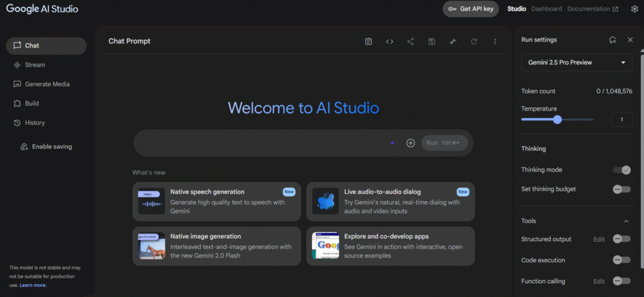The image size is (644, 297).
Task: Enable Structured output switch
Action: tap(622, 239)
